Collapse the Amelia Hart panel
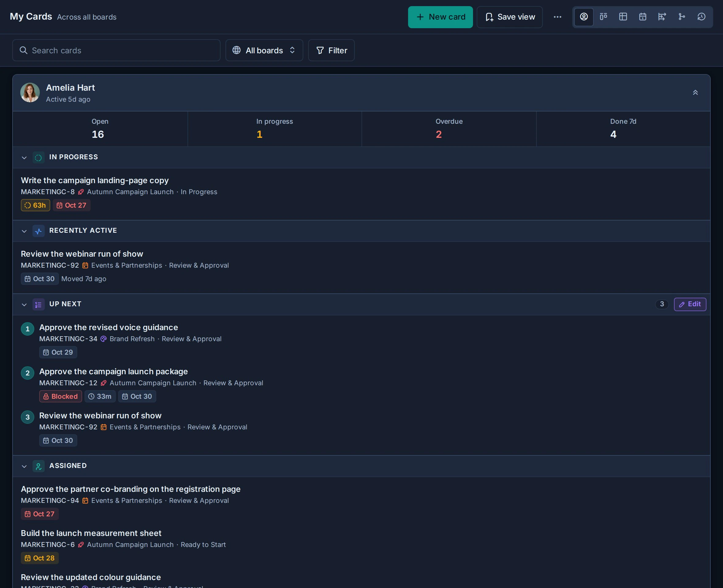 tap(695, 92)
